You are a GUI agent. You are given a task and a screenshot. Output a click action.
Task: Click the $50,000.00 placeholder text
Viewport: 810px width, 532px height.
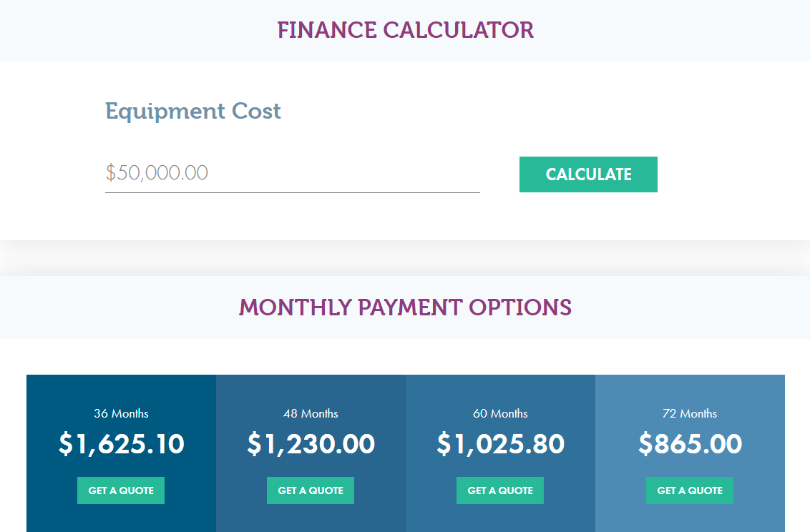pos(156,172)
